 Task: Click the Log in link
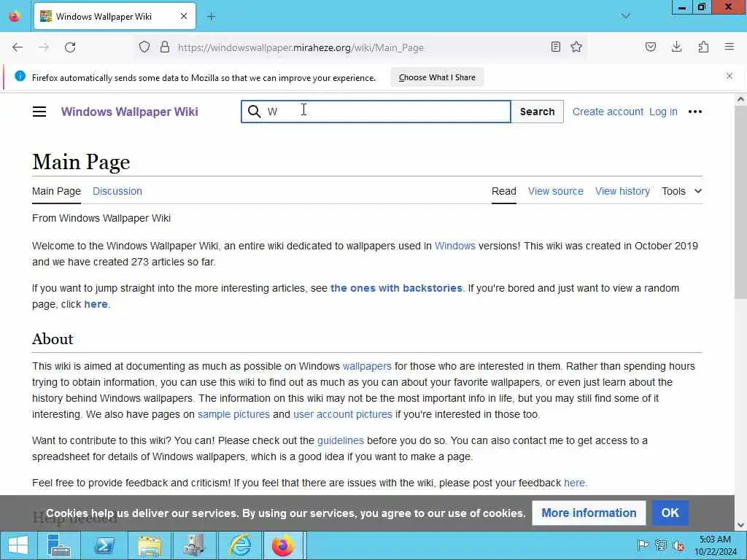coord(663,112)
